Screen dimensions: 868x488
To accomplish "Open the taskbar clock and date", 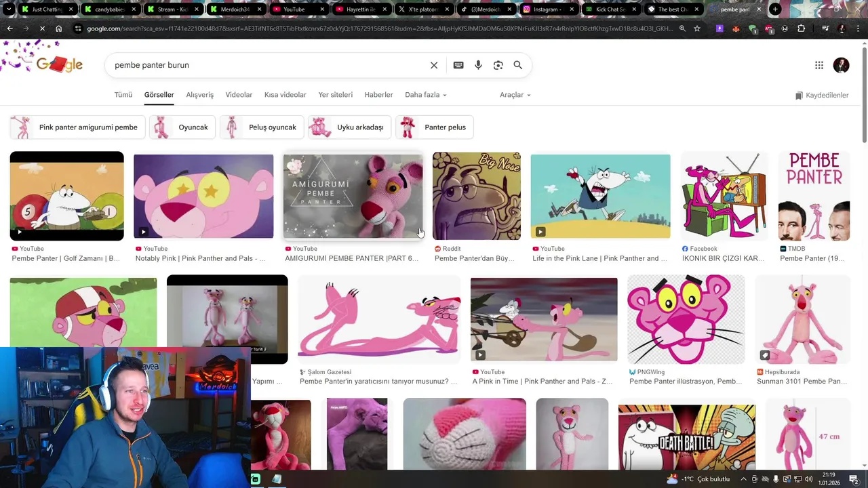I will pos(829,479).
